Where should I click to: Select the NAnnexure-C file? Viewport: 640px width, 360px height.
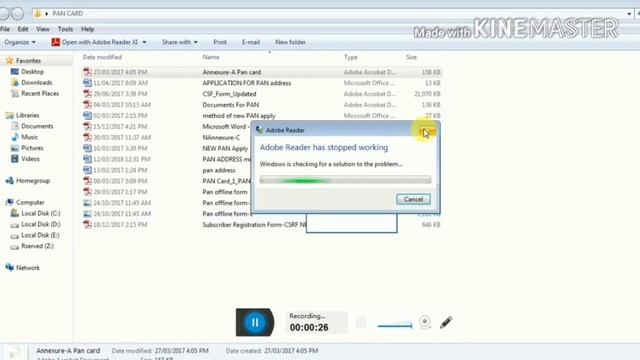point(221,138)
